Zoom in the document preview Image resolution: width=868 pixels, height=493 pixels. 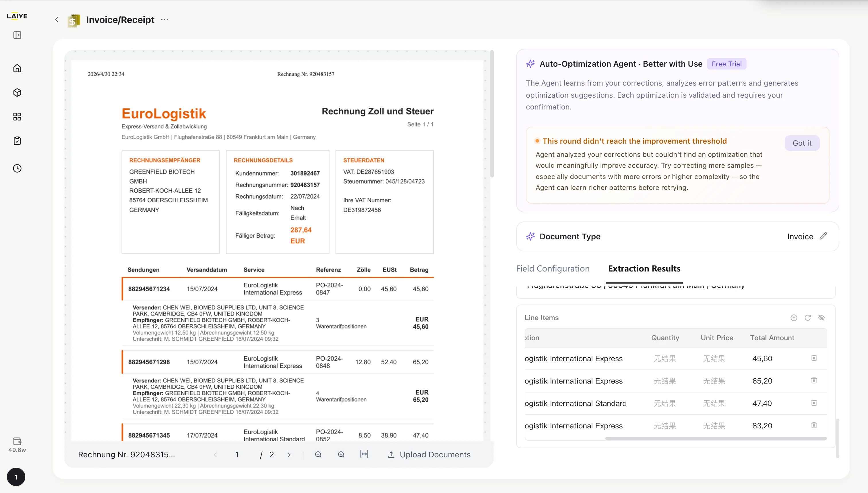tap(341, 455)
